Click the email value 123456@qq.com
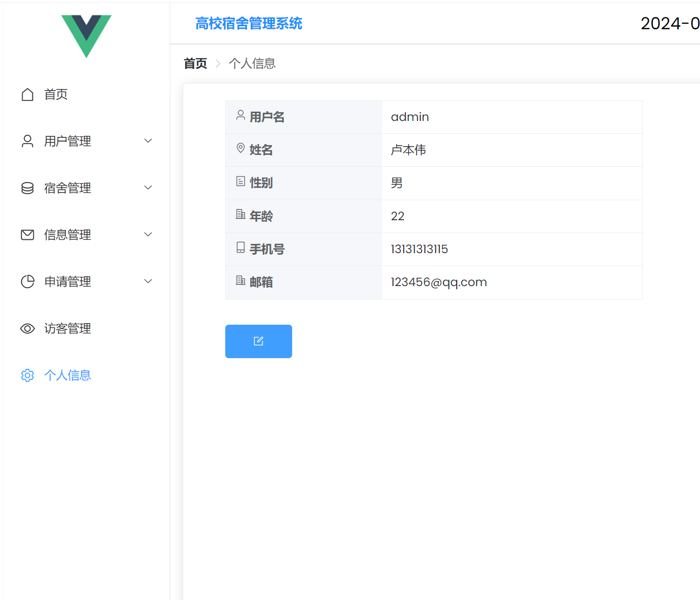The width and height of the screenshot is (700, 600). coord(439,283)
